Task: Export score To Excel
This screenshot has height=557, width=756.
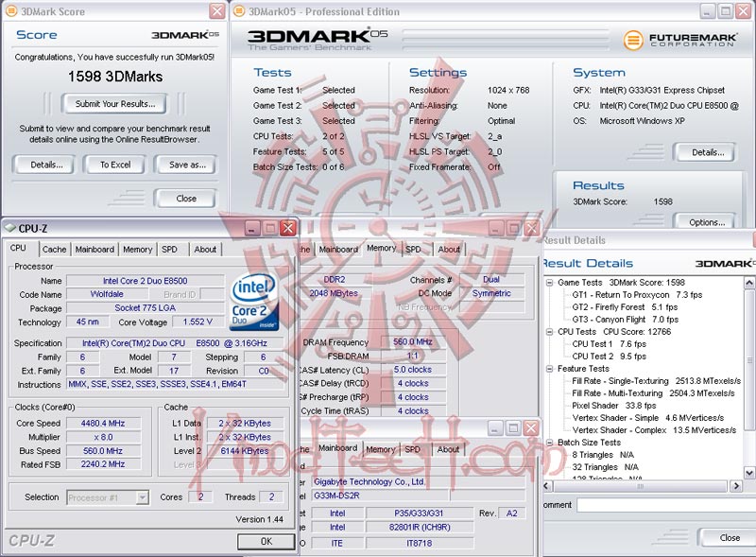Action: point(115,165)
